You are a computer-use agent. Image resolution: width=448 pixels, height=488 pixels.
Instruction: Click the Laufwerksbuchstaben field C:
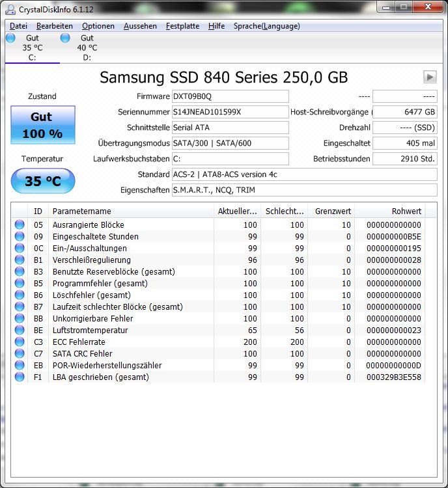(x=231, y=159)
